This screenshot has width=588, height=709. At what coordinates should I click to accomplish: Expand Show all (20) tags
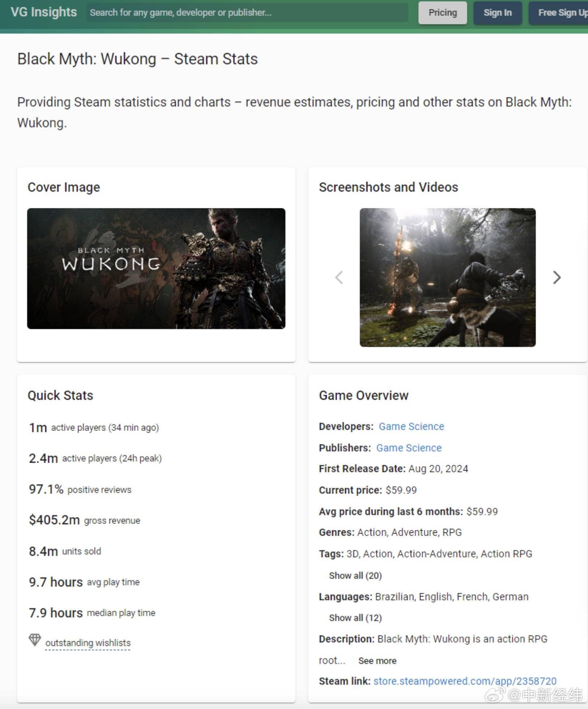coord(355,576)
